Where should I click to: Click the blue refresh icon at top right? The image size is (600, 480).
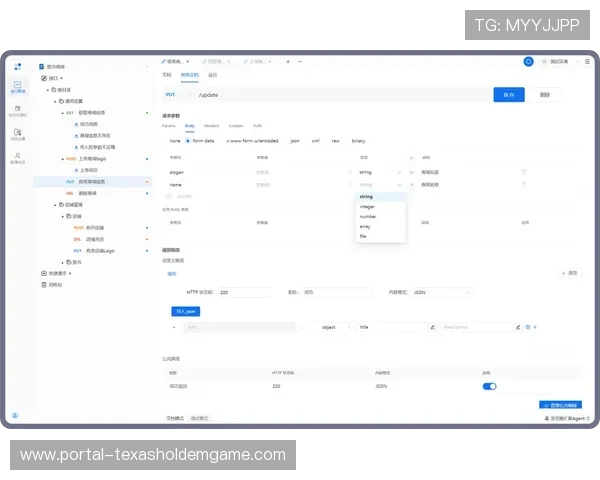[528, 62]
